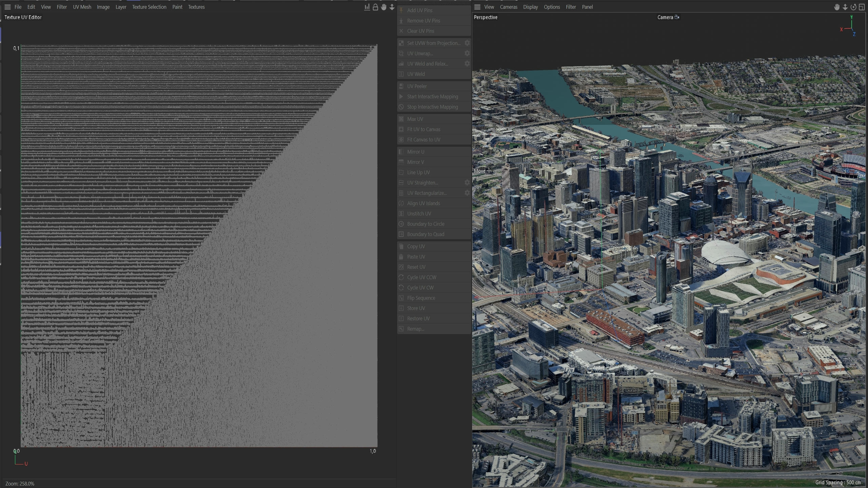The width and height of the screenshot is (868, 488).
Task: Click the Max UV icon
Action: click(x=401, y=119)
